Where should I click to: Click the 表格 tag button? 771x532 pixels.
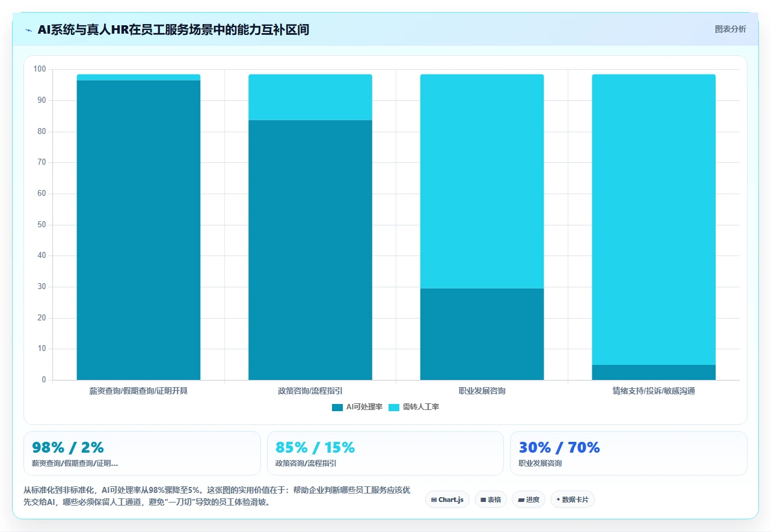(491, 500)
